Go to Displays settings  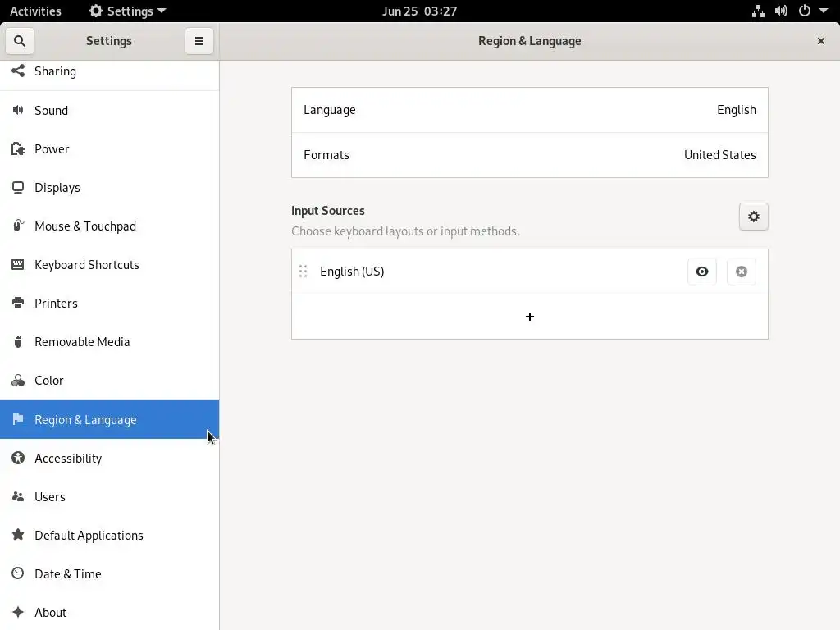coord(109,188)
